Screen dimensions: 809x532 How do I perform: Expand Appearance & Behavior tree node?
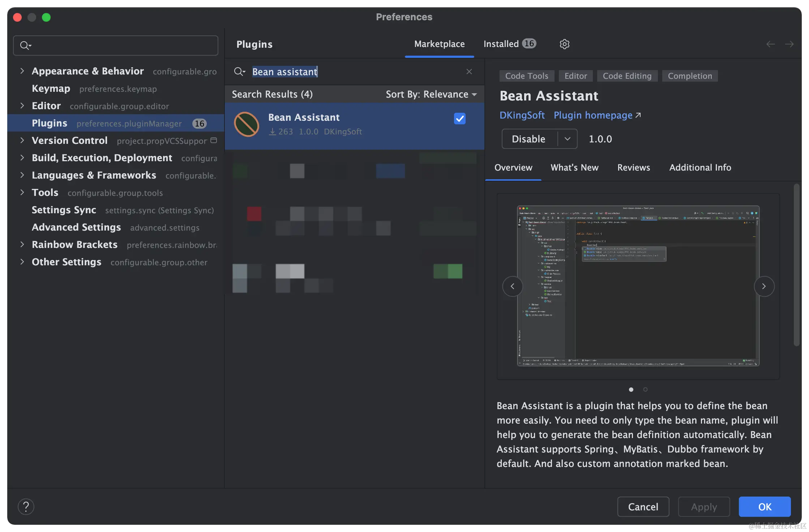pos(22,71)
